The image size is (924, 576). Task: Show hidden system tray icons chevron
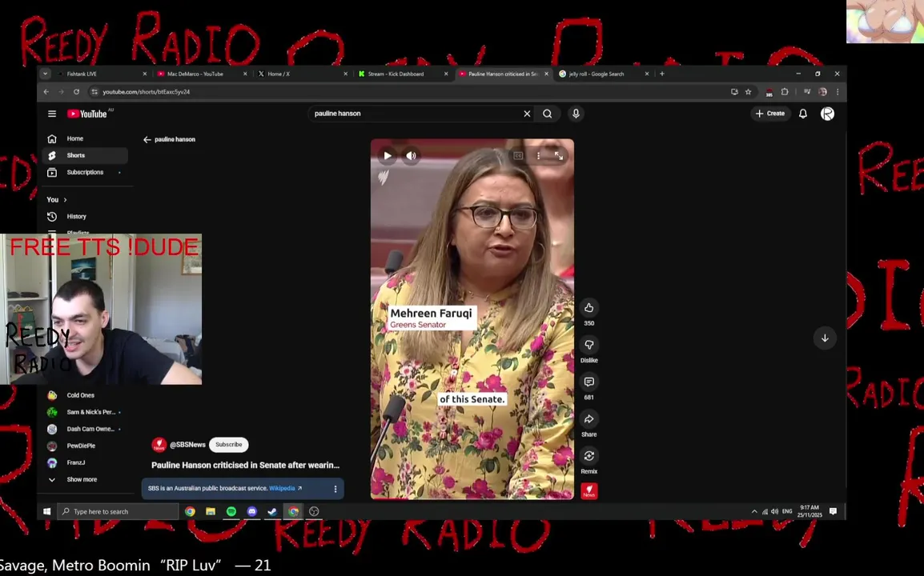pos(753,511)
